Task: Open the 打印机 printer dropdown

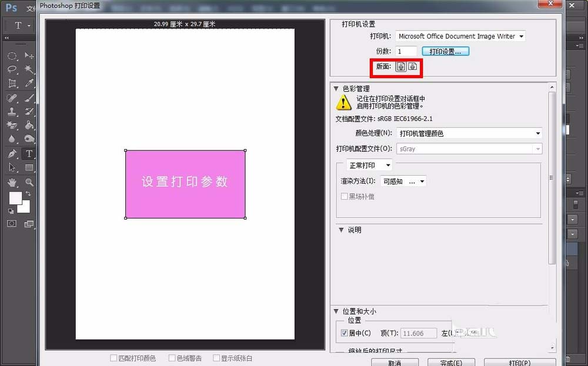Action: coord(460,36)
